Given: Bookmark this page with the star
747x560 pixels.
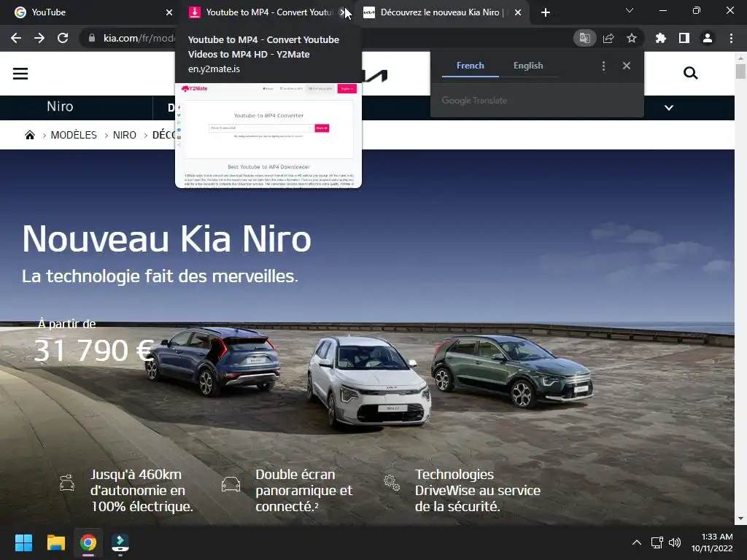Looking at the screenshot, I should tap(632, 38).
